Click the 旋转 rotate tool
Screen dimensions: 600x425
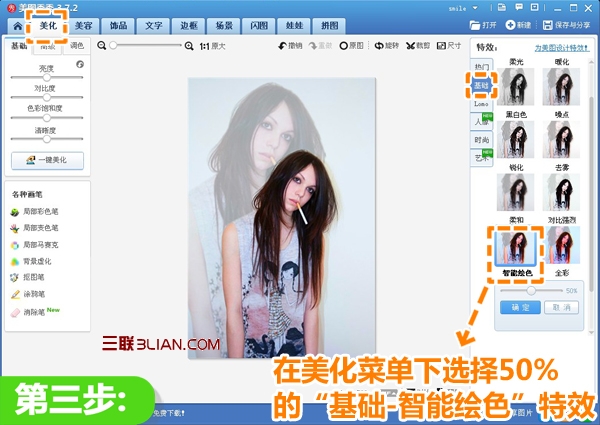click(386, 46)
